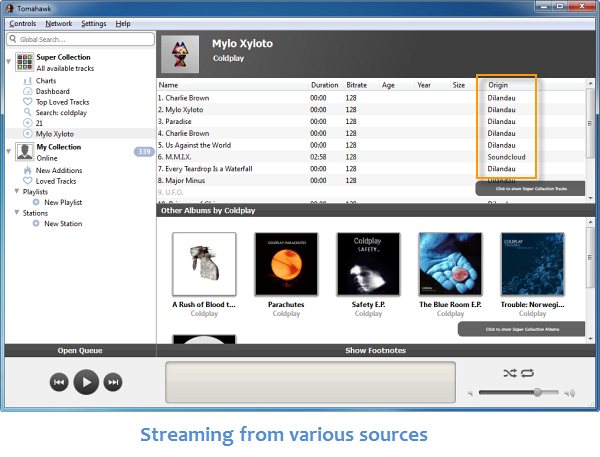Skip to next track
600x457 pixels.
click(x=113, y=382)
